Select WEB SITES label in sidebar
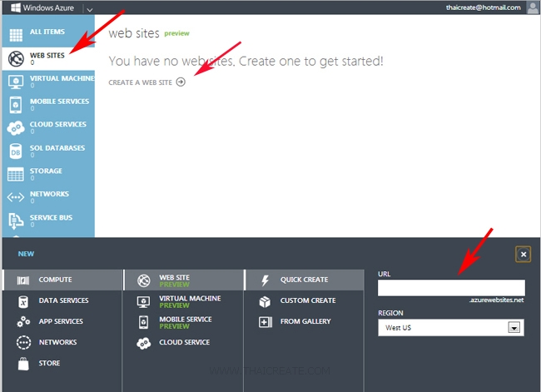The width and height of the screenshot is (541, 392). 47,55
